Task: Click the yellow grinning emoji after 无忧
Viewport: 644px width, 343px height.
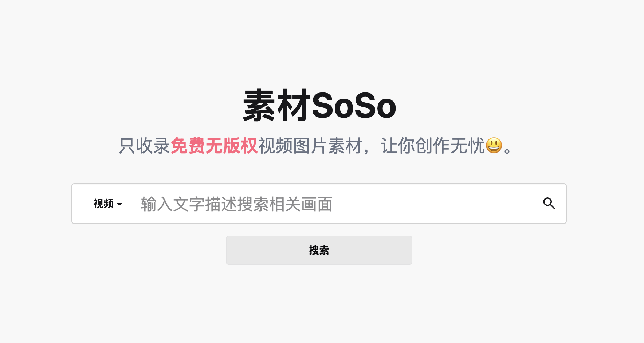Action: pos(494,146)
